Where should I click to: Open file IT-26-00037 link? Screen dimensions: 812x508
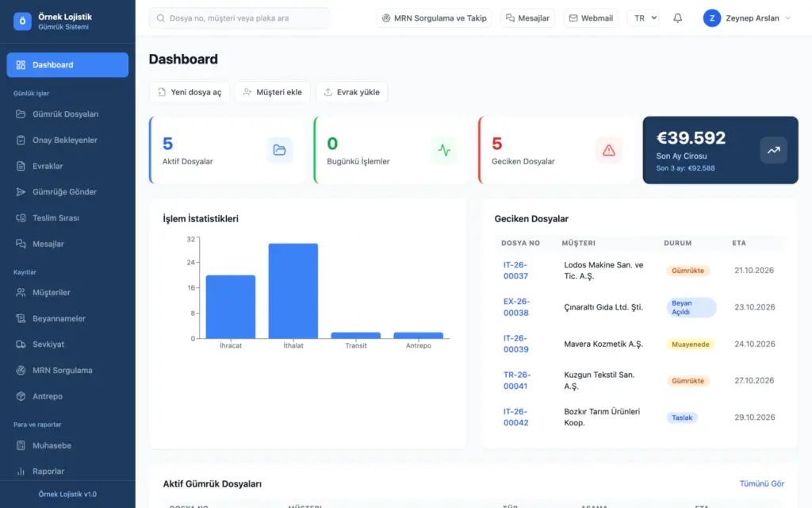click(x=515, y=271)
